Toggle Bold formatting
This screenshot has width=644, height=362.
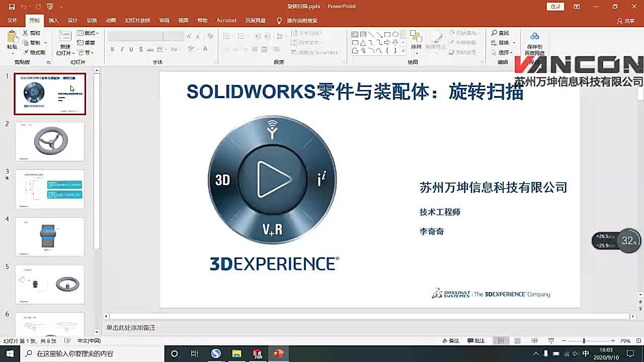pyautogui.click(x=112, y=49)
